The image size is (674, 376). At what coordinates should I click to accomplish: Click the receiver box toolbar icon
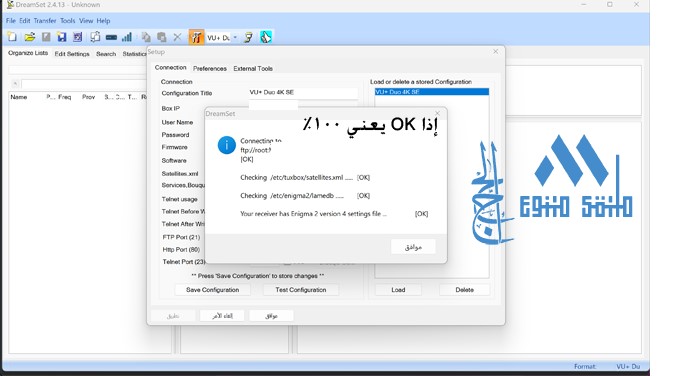coord(111,37)
